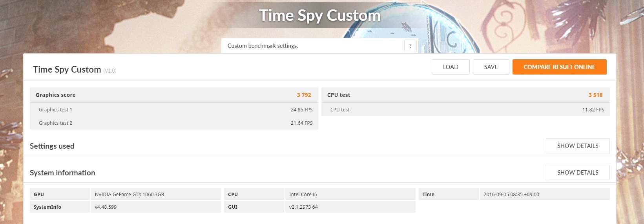Image resolution: width=644 pixels, height=224 pixels.
Task: Click the Intel Core i5 CPU field
Action: click(x=350, y=195)
